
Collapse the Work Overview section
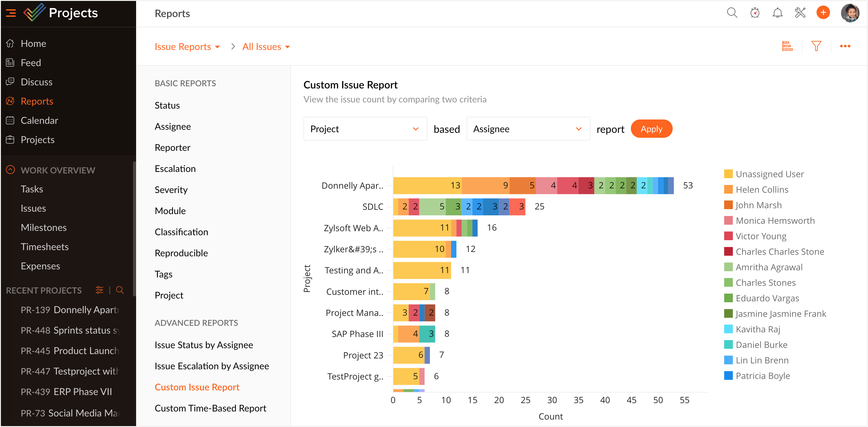11,170
